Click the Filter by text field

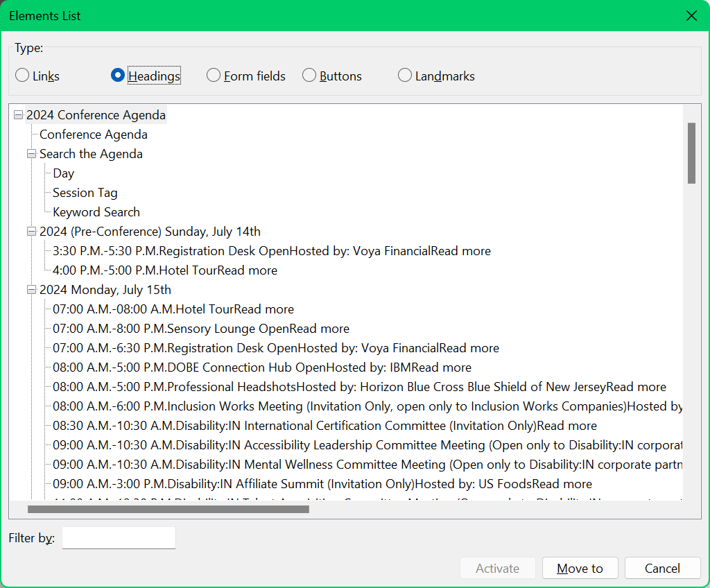click(x=119, y=537)
